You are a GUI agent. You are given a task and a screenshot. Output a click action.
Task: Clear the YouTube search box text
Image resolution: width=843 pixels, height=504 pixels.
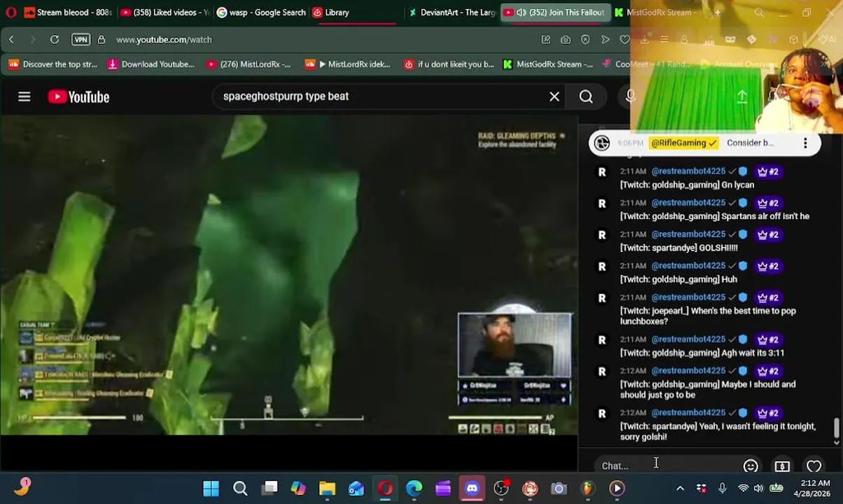(x=555, y=97)
